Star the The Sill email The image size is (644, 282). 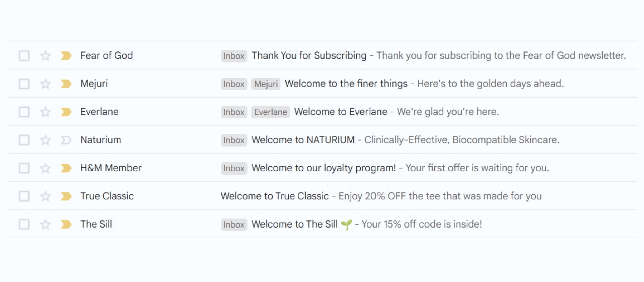[45, 225]
